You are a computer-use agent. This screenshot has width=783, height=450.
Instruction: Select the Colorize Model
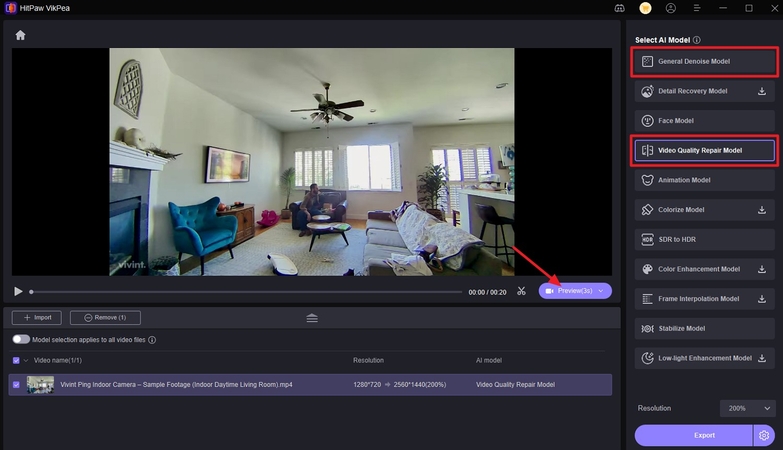pos(704,210)
